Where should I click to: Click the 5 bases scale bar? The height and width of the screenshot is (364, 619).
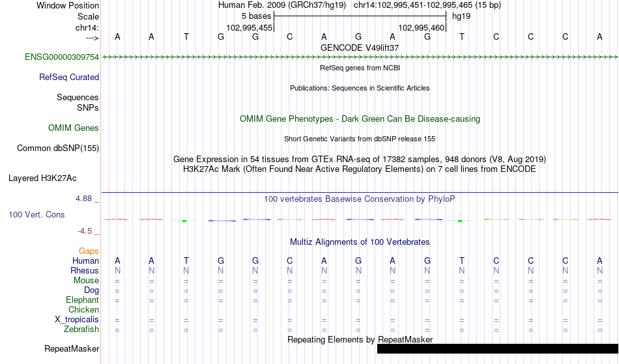click(x=360, y=16)
